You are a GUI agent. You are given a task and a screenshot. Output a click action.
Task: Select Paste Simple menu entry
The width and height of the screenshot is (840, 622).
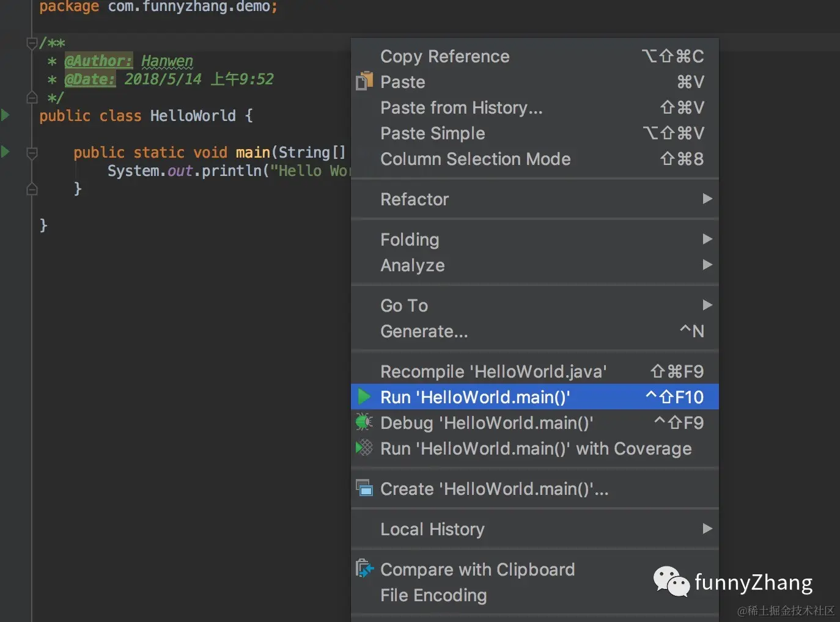click(535, 133)
